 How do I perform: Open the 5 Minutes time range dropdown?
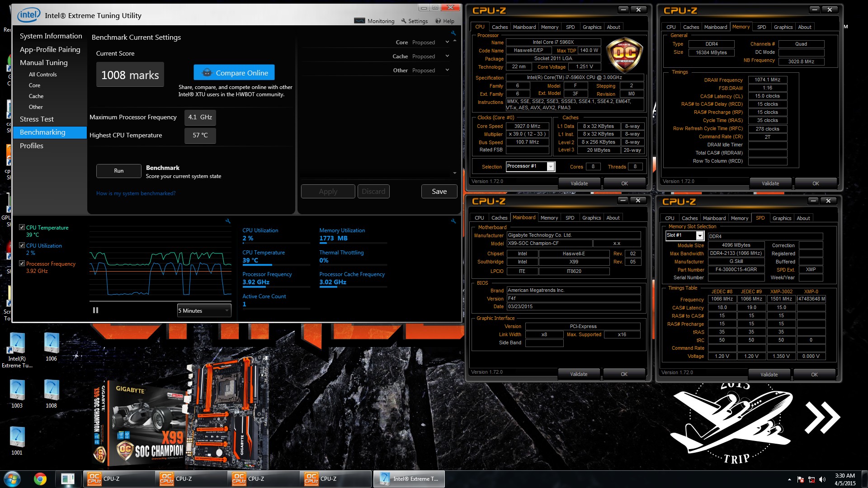[204, 310]
